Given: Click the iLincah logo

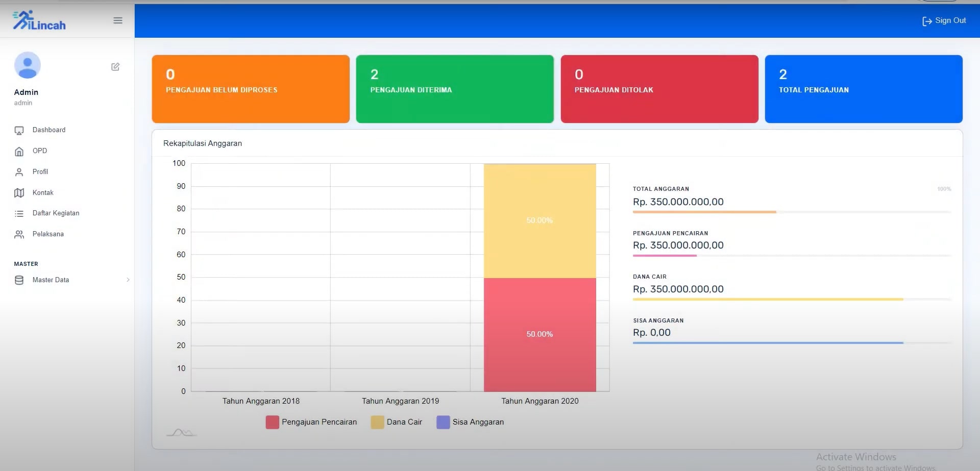Looking at the screenshot, I should pos(39,21).
